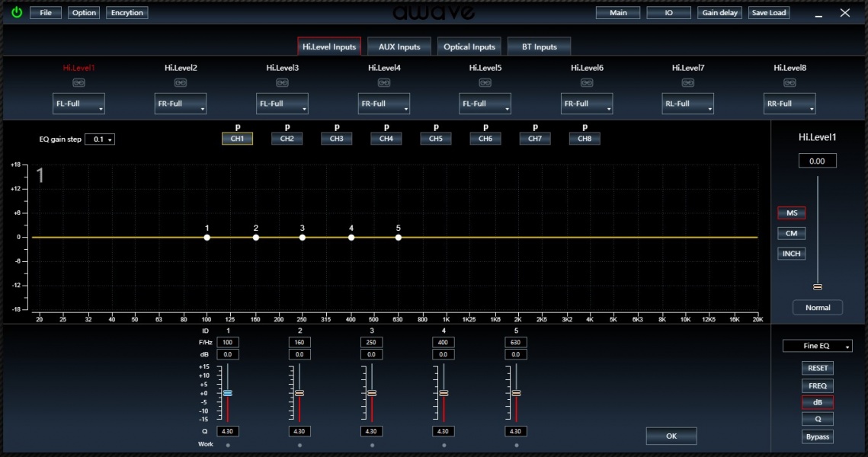Click link icon under Hi.Level4

tap(384, 83)
